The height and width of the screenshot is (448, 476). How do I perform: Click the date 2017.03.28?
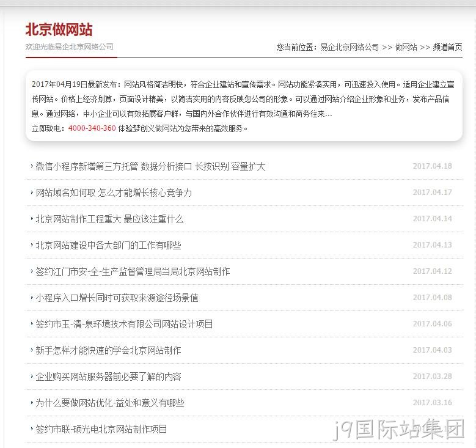pyautogui.click(x=432, y=376)
